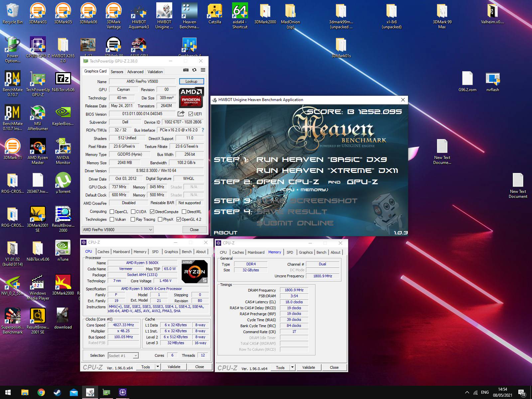This screenshot has width=532, height=399.
Task: Open the AMD Ryzen Master desktop icon
Action: pyautogui.click(x=38, y=152)
